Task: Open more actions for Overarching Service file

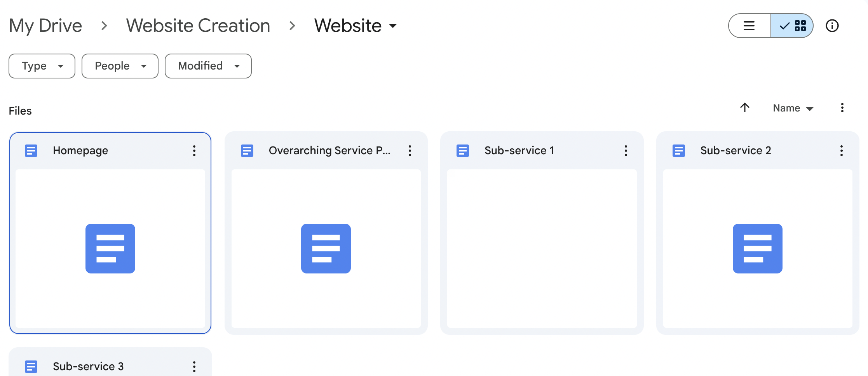Action: (410, 151)
